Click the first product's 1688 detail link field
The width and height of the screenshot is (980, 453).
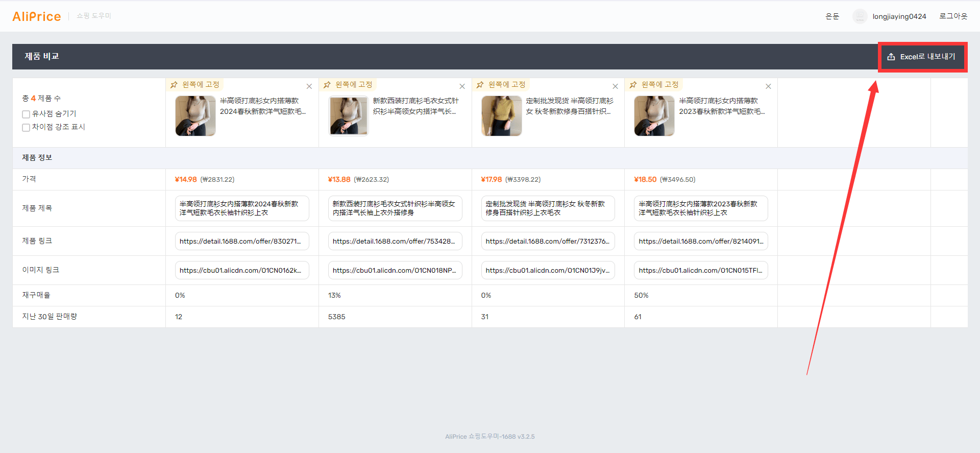tap(242, 241)
